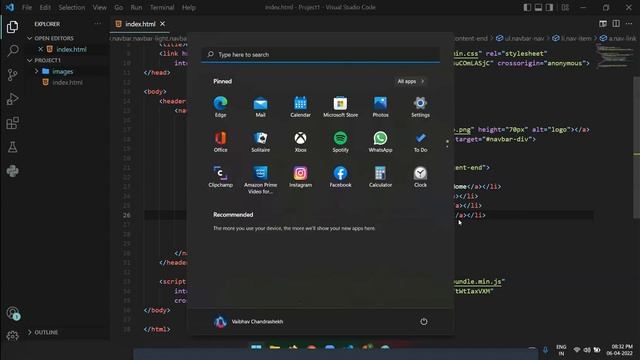
Task: Open Testing flask view in activity bar
Action: coord(13,147)
